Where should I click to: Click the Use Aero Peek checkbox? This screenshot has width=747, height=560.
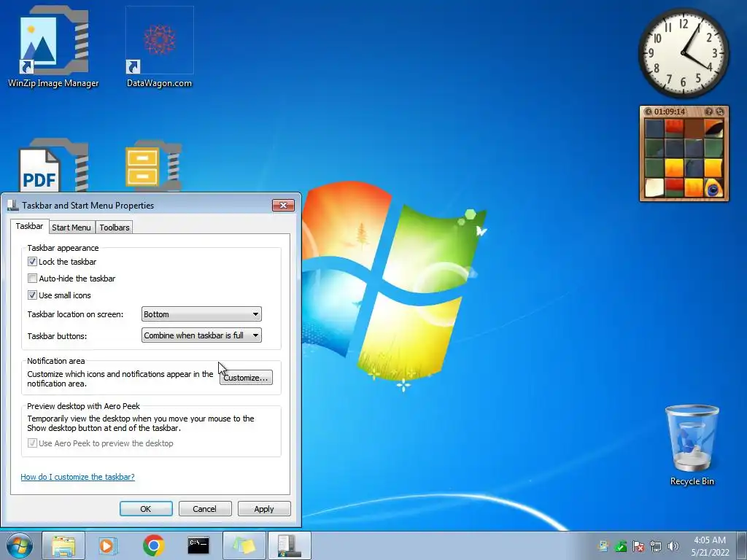tap(32, 443)
